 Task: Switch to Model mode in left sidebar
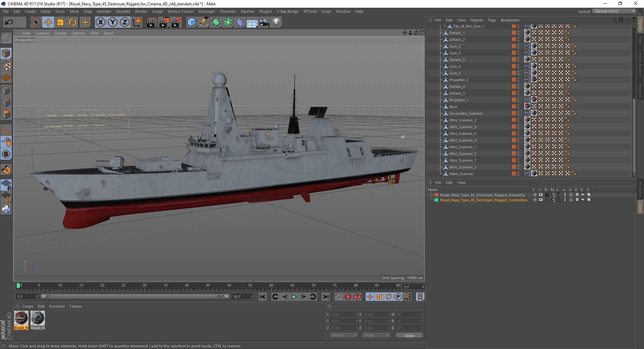[6, 53]
